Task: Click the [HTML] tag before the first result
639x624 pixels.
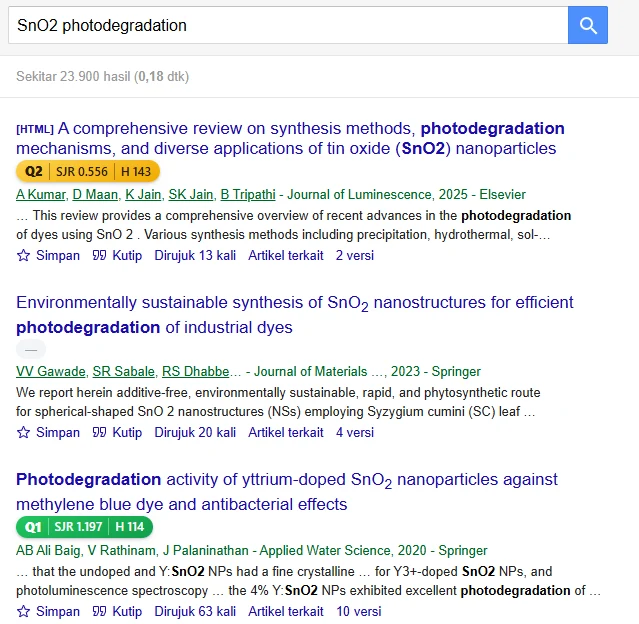Action: point(35,129)
